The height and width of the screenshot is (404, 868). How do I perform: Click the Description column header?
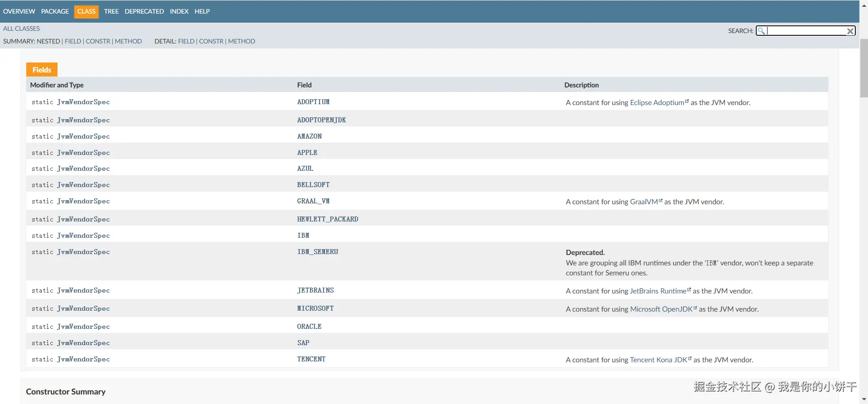(x=582, y=85)
